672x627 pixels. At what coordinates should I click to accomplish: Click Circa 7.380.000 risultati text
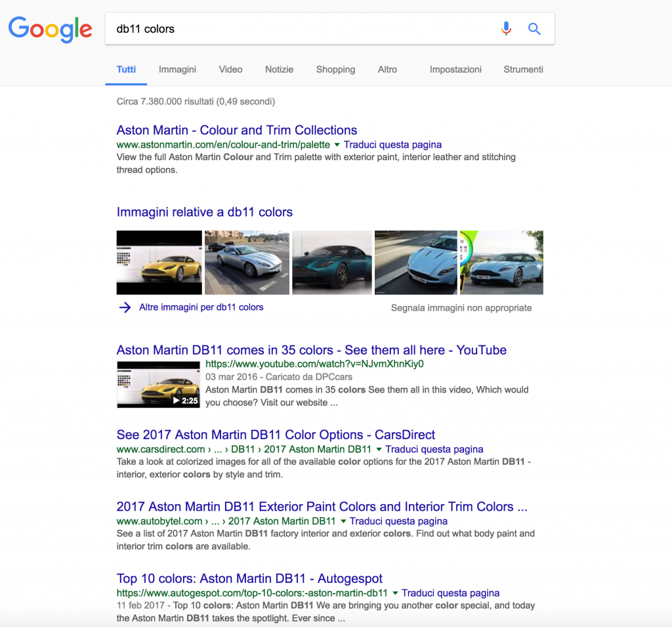click(196, 102)
